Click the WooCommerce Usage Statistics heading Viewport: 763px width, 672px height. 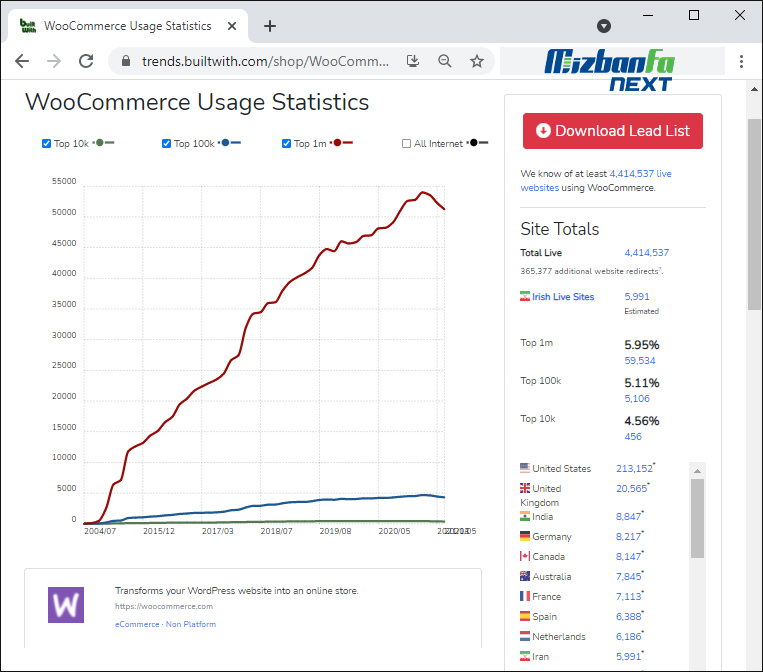[x=197, y=102]
